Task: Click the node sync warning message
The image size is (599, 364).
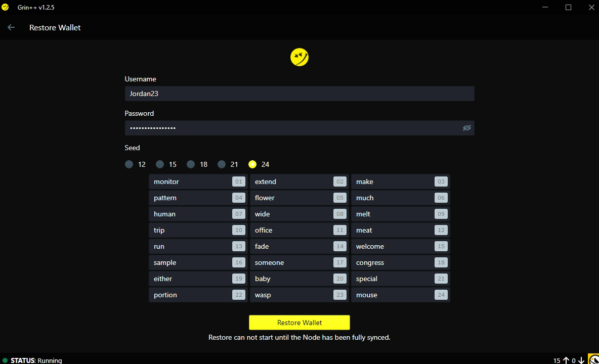Action: 299,337
